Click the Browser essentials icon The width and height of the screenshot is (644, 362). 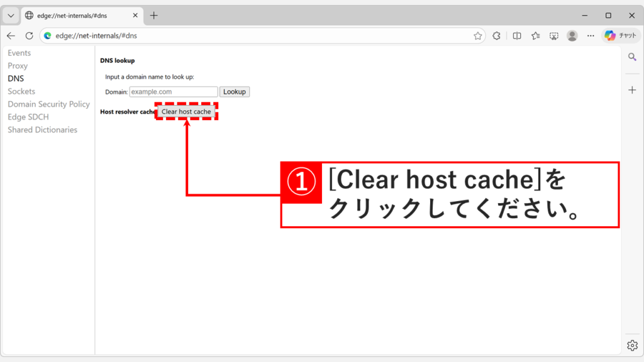click(496, 36)
